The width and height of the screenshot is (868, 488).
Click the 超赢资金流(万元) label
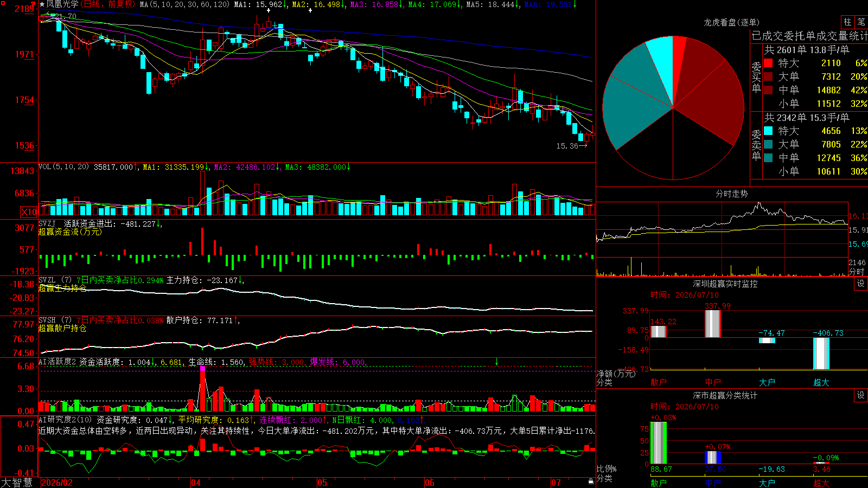(70, 232)
